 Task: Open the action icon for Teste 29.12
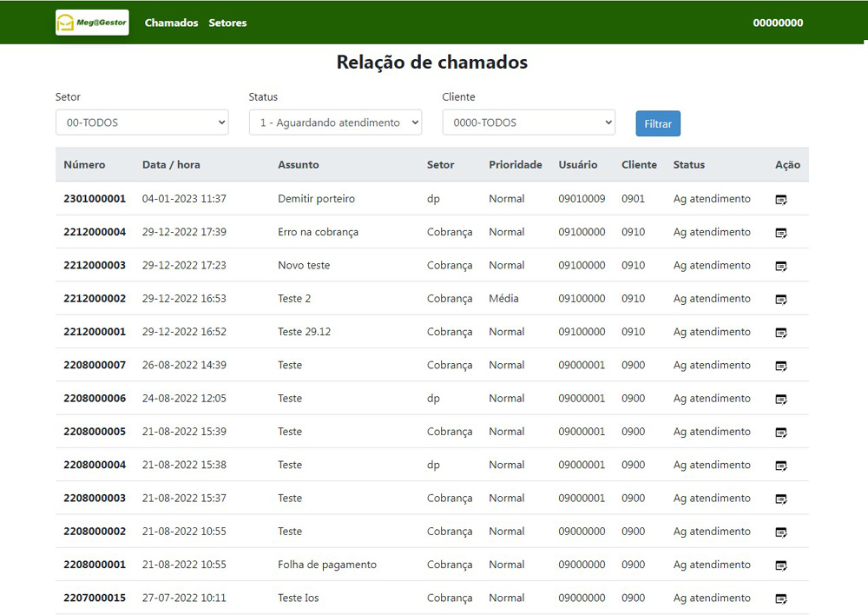pos(781,332)
